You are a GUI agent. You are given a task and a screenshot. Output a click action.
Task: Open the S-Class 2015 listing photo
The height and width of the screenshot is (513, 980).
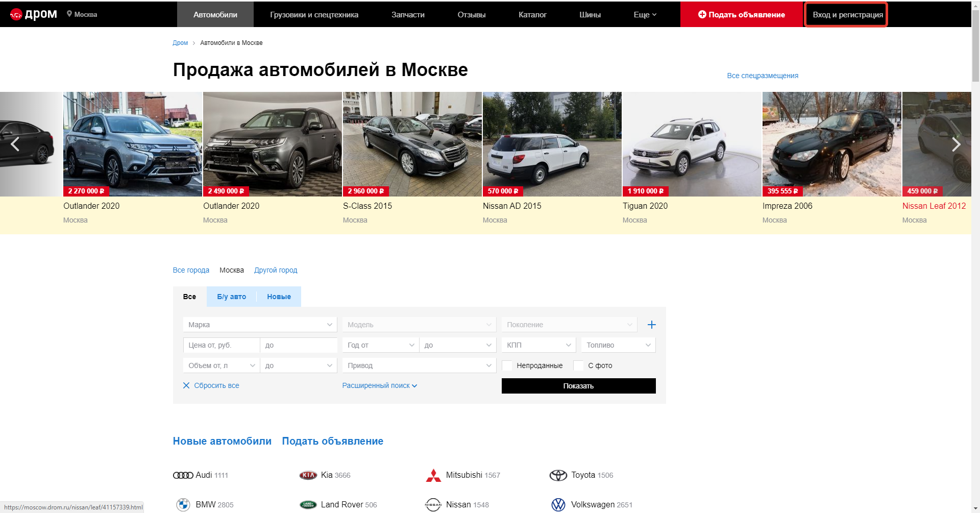point(412,144)
